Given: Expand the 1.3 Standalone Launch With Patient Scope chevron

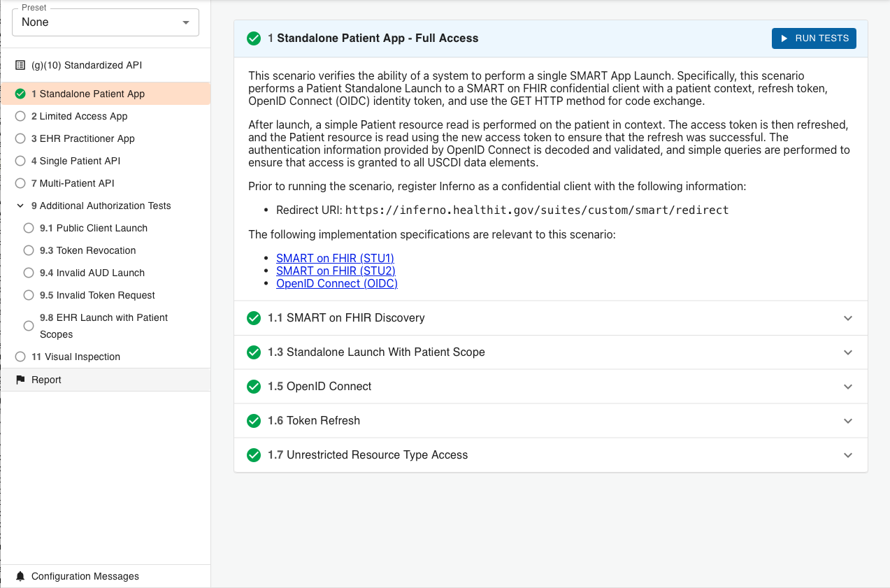Looking at the screenshot, I should click(848, 352).
